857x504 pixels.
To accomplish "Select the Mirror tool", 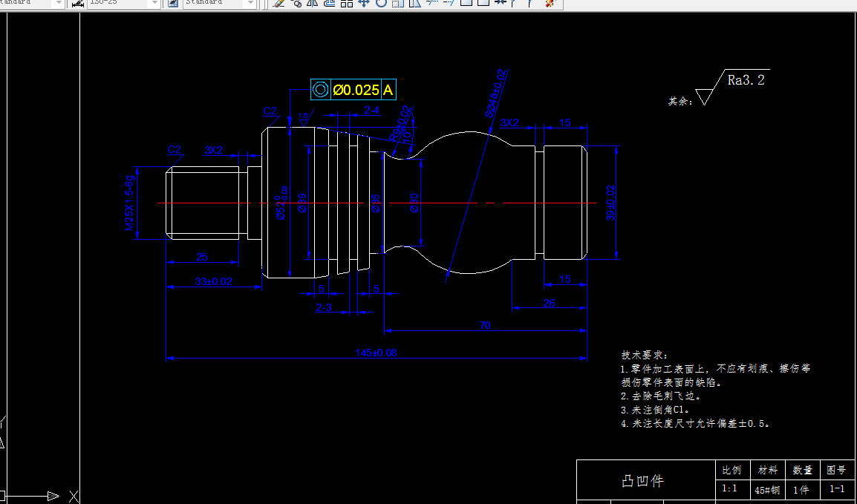I will pyautogui.click(x=313, y=5).
